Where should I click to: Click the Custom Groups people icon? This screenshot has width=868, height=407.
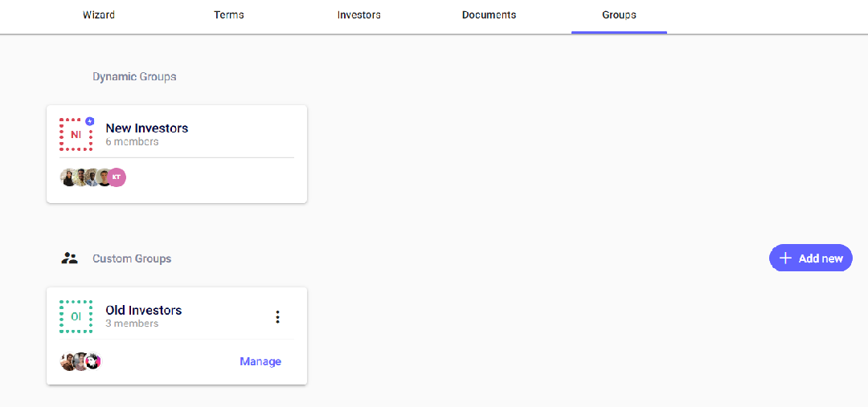click(x=69, y=258)
